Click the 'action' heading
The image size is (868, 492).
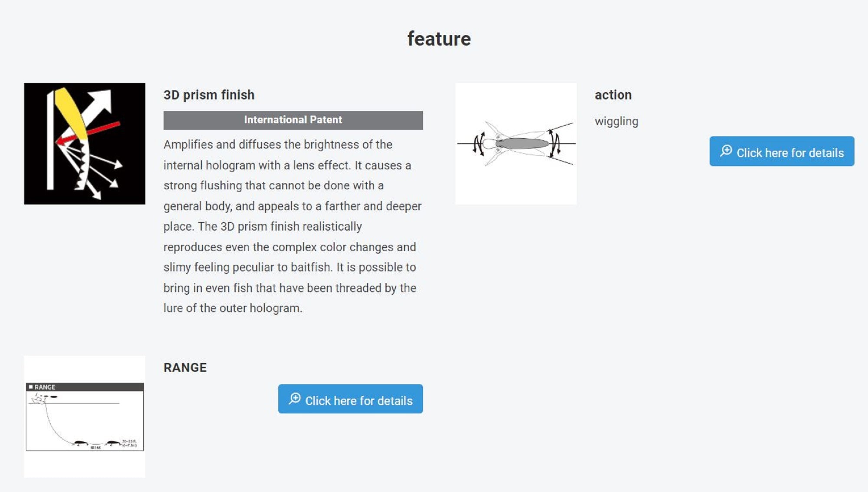tap(613, 95)
